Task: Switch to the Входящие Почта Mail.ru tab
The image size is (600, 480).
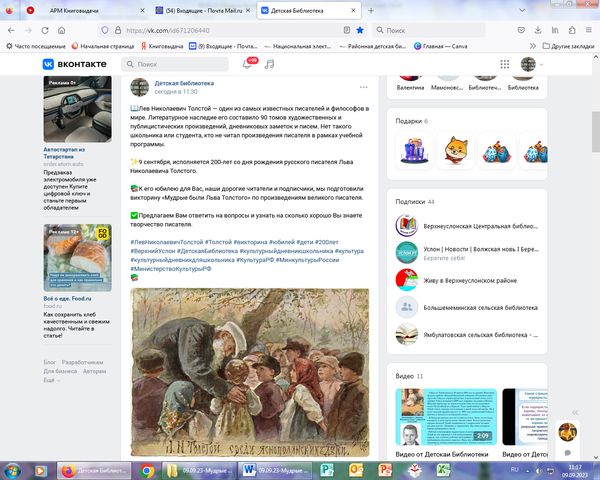Action: (x=200, y=10)
